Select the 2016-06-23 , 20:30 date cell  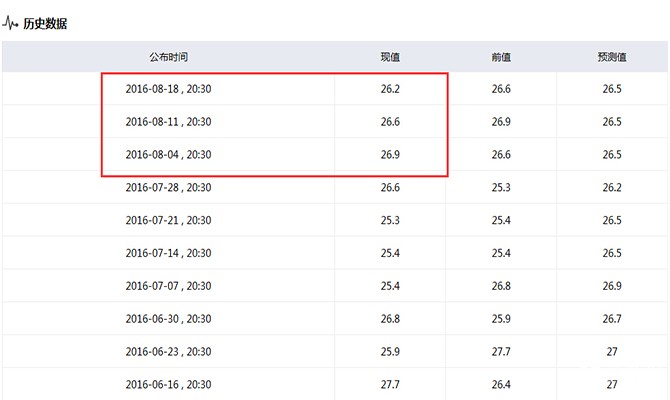[168, 352]
